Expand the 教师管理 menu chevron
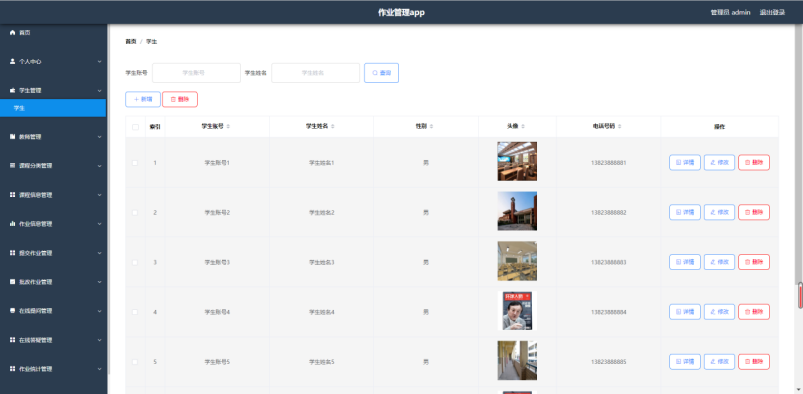 [x=99, y=137]
